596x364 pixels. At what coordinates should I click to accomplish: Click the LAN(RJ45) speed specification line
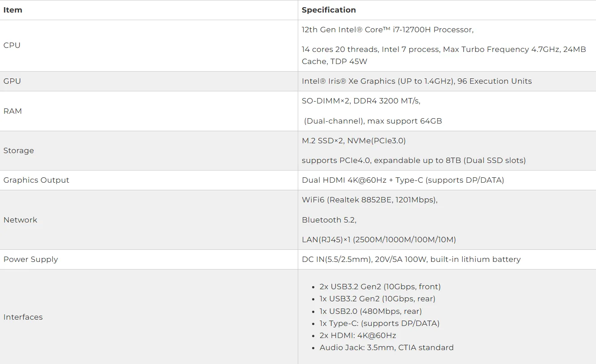pos(378,240)
